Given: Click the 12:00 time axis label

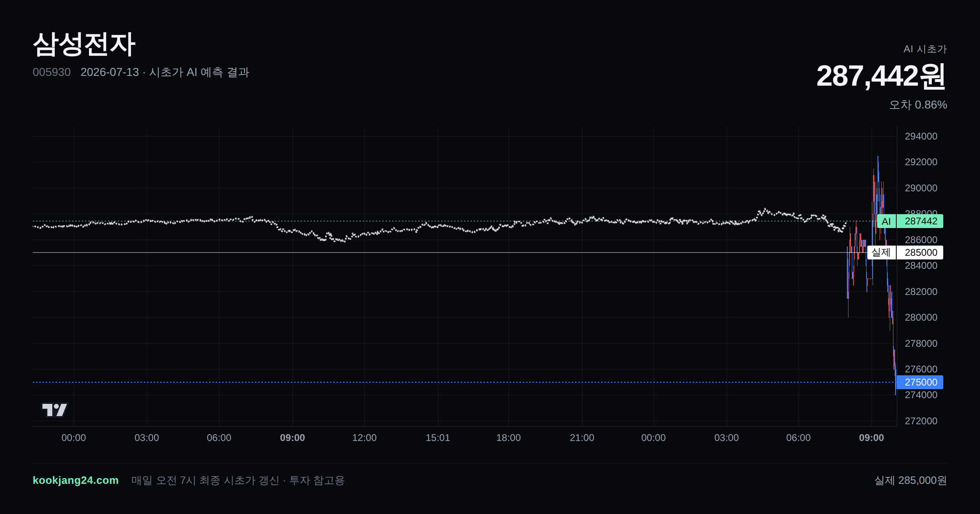Looking at the screenshot, I should (x=364, y=438).
